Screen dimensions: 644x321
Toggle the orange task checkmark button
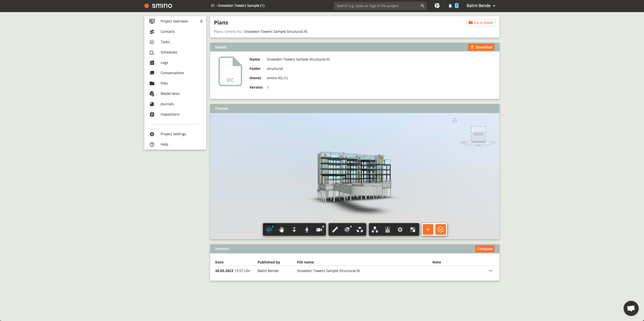tap(440, 229)
